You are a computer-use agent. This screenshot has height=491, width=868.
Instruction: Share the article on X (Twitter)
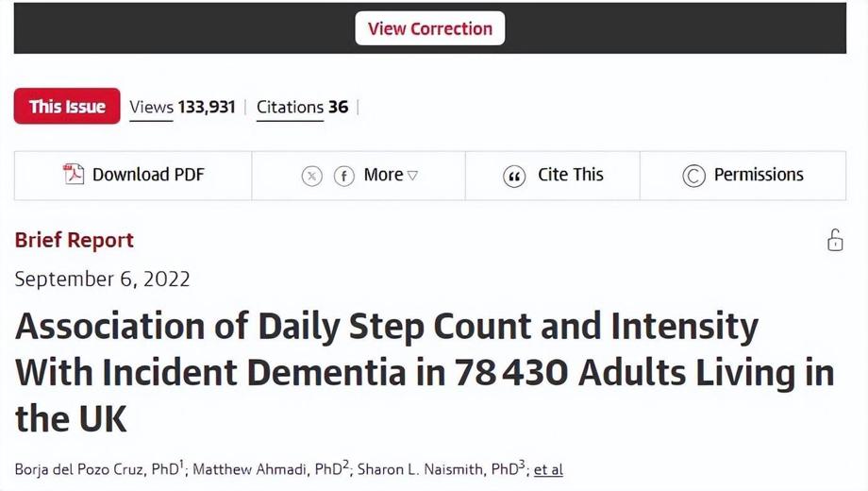[312, 176]
